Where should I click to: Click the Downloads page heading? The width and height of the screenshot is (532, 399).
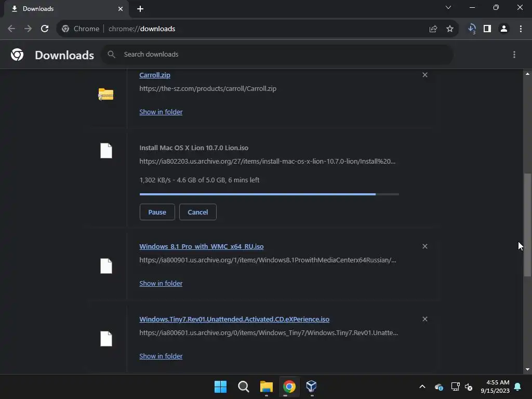[64, 55]
